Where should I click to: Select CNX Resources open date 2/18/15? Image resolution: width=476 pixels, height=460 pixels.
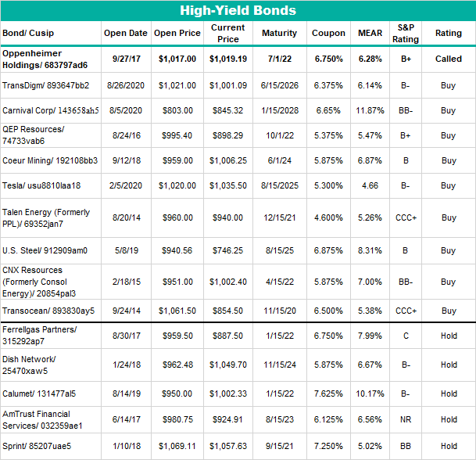click(127, 282)
